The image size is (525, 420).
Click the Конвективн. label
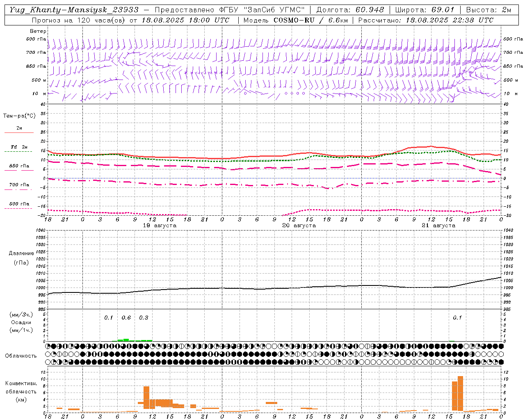pos(21,383)
